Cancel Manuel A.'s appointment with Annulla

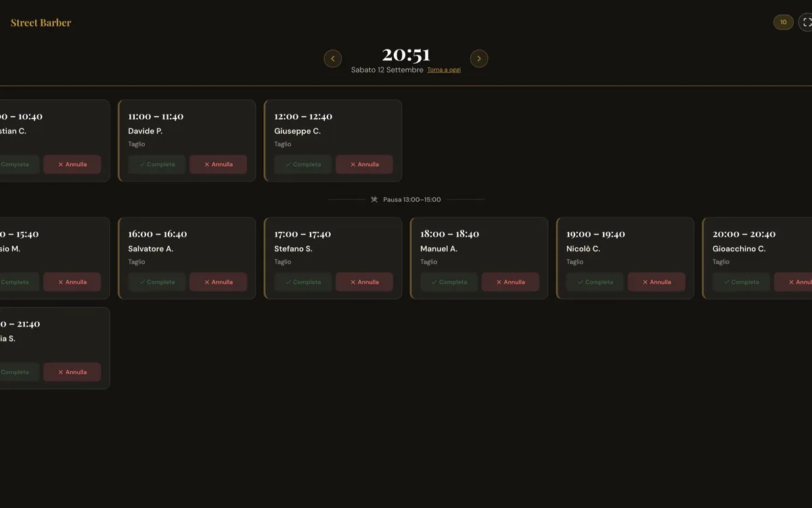tap(511, 282)
